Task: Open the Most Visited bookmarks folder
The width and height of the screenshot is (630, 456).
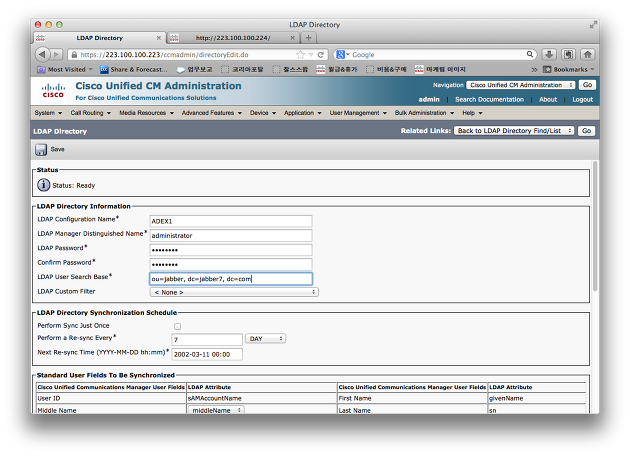Action: pyautogui.click(x=65, y=70)
